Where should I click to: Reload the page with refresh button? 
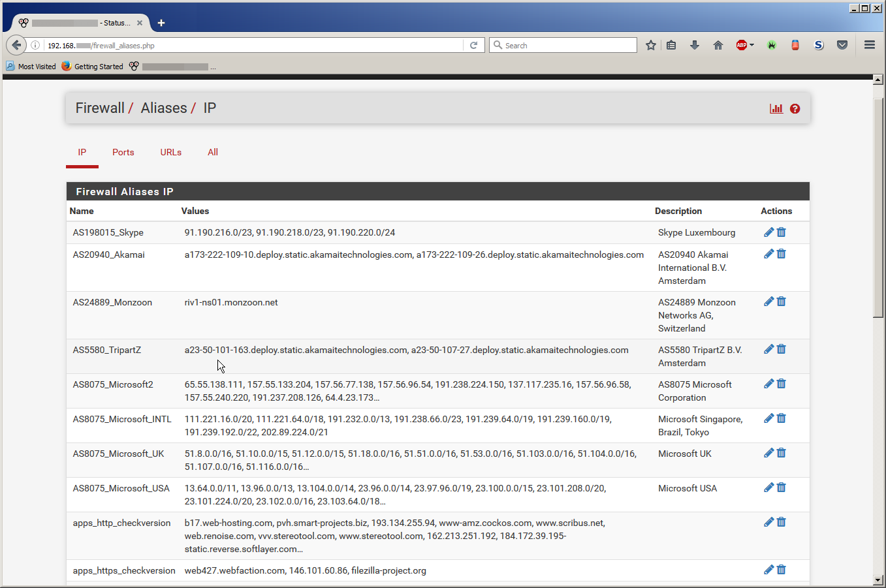click(474, 45)
